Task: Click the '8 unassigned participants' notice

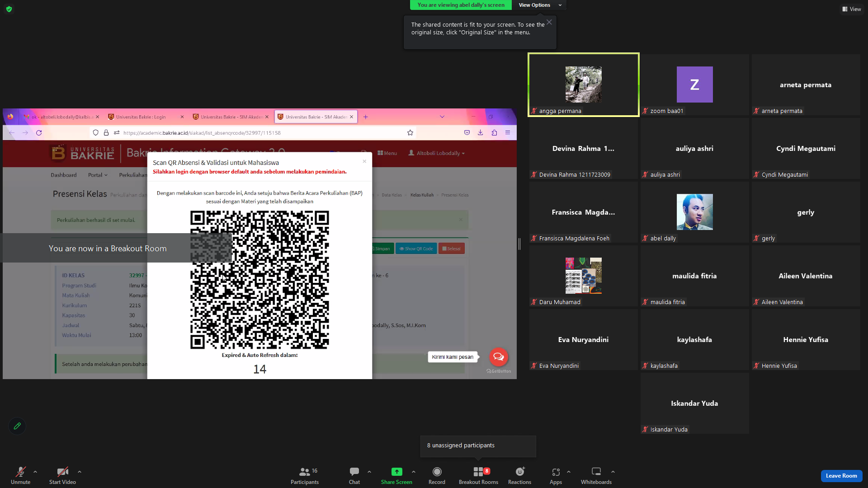Action: pyautogui.click(x=478, y=446)
